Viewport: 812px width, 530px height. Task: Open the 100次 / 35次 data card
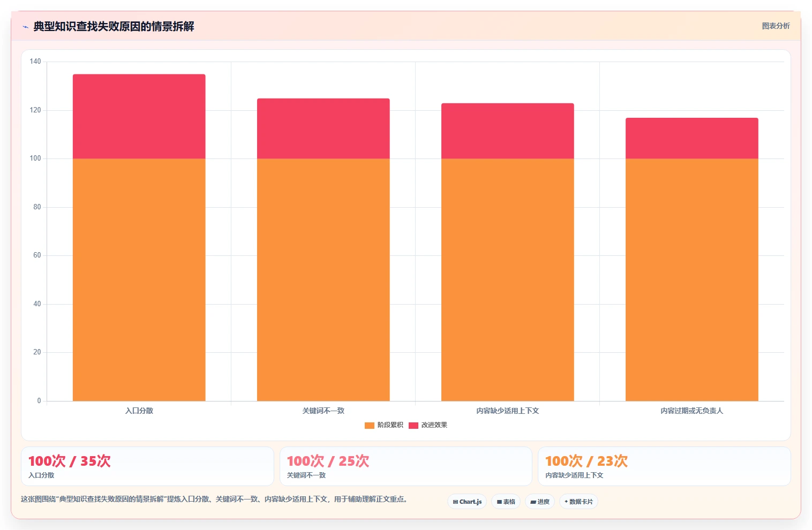(147, 466)
